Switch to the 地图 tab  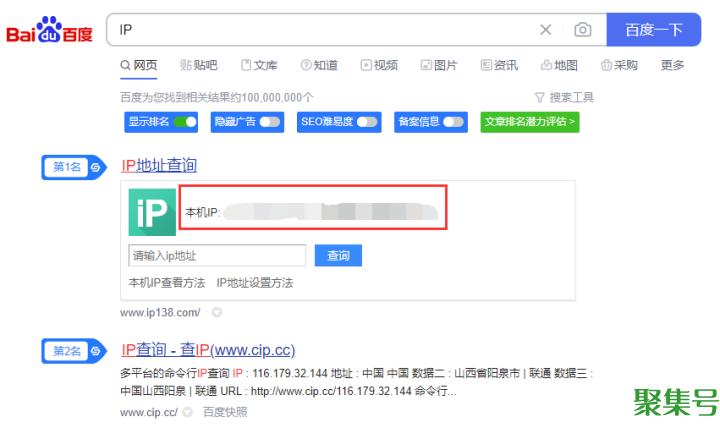559,65
